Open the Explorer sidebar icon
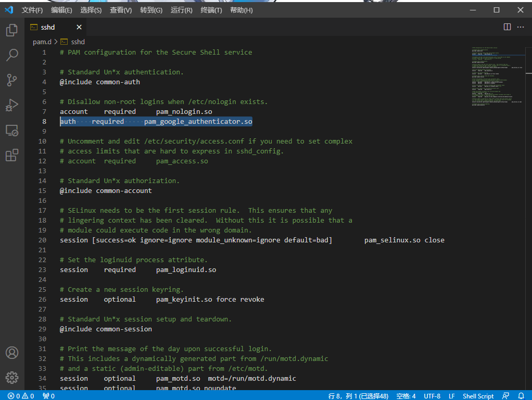 [11, 30]
